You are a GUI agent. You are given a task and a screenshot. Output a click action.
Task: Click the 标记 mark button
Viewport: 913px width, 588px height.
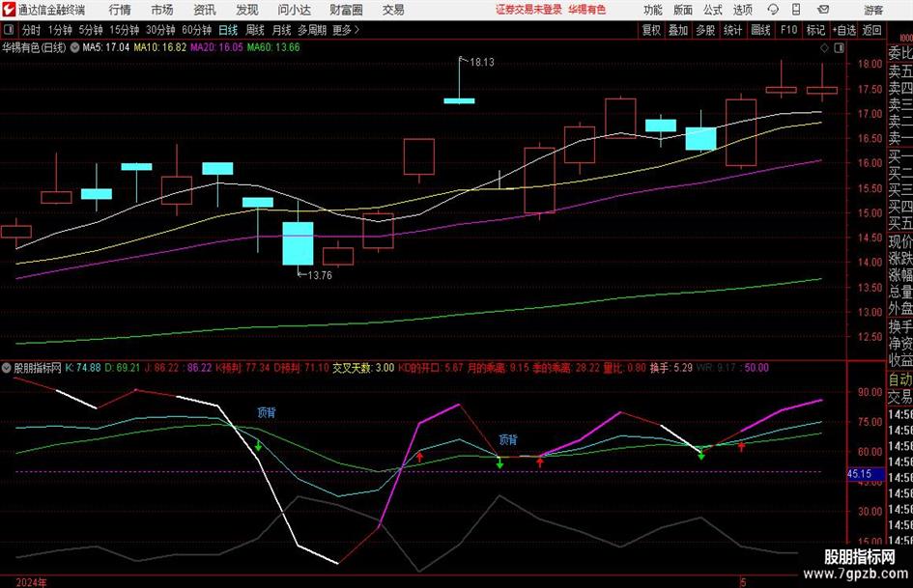click(815, 30)
